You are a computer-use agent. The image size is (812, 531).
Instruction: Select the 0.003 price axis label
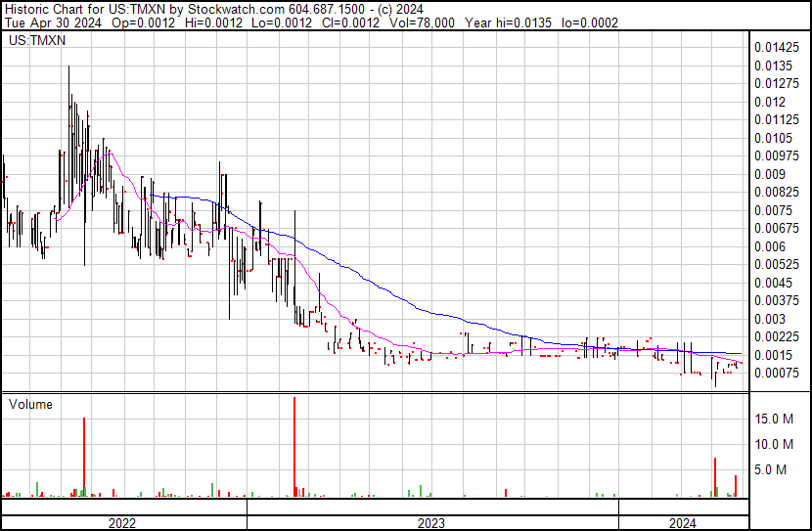point(770,320)
